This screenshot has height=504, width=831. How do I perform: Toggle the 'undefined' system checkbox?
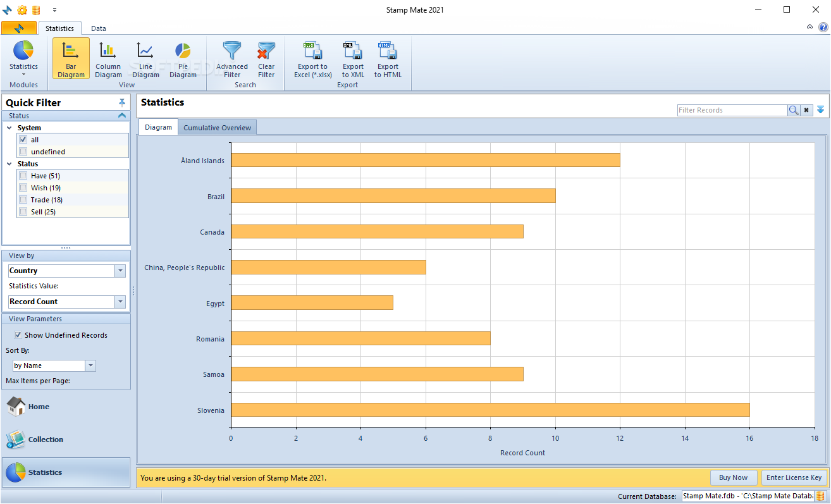23,152
